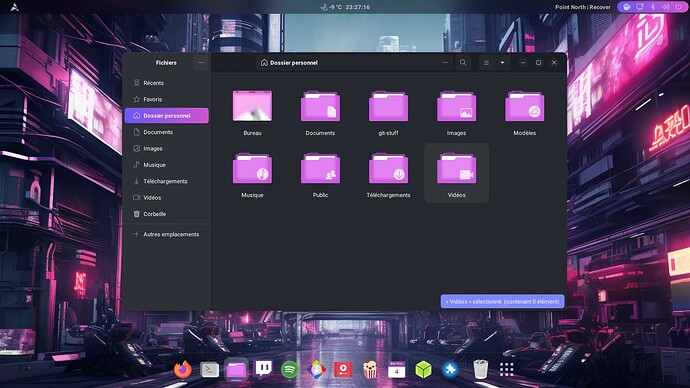Click the volume icon in system tray
The image size is (690, 388).
[x=666, y=7]
